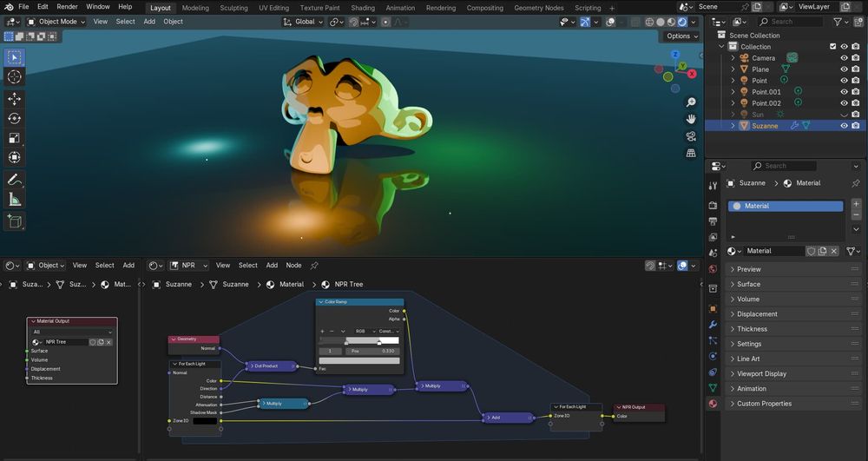
Task: Open Object Mode dropdown
Action: (x=56, y=22)
